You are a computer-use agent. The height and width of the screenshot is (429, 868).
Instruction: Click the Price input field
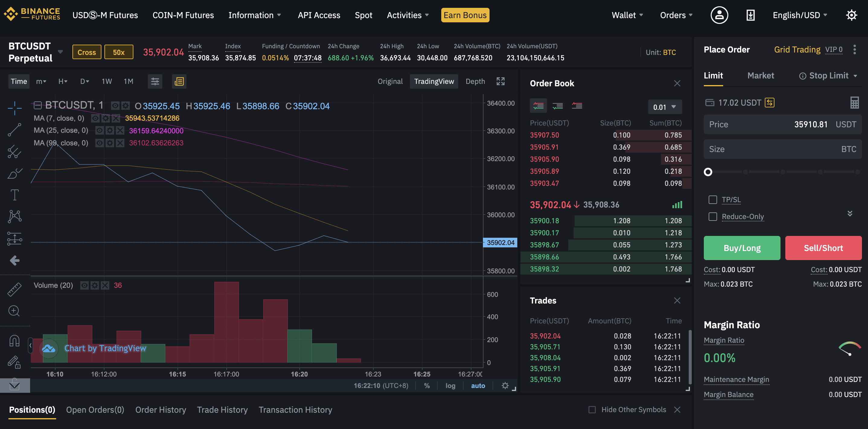coord(782,125)
